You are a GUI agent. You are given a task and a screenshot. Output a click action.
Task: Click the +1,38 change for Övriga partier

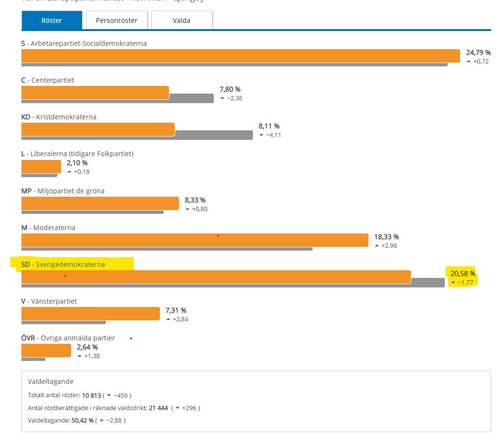pyautogui.click(x=92, y=356)
